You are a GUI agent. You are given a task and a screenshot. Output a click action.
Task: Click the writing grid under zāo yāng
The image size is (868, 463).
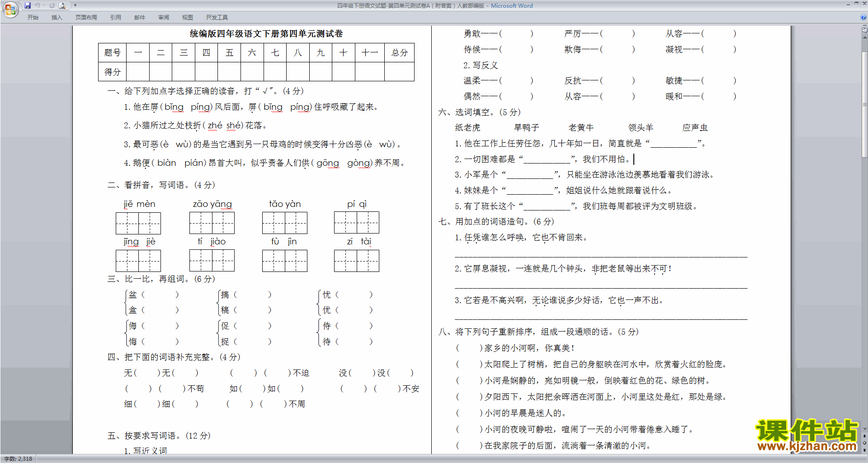(x=212, y=223)
